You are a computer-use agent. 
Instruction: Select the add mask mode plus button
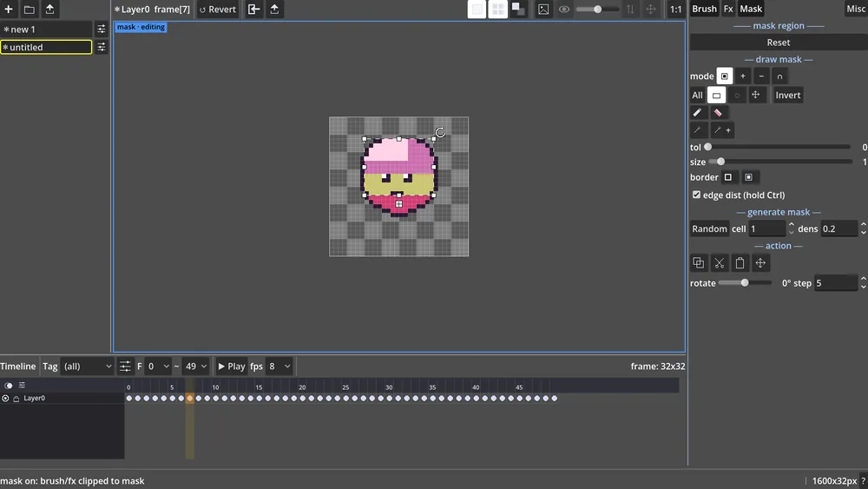[743, 76]
